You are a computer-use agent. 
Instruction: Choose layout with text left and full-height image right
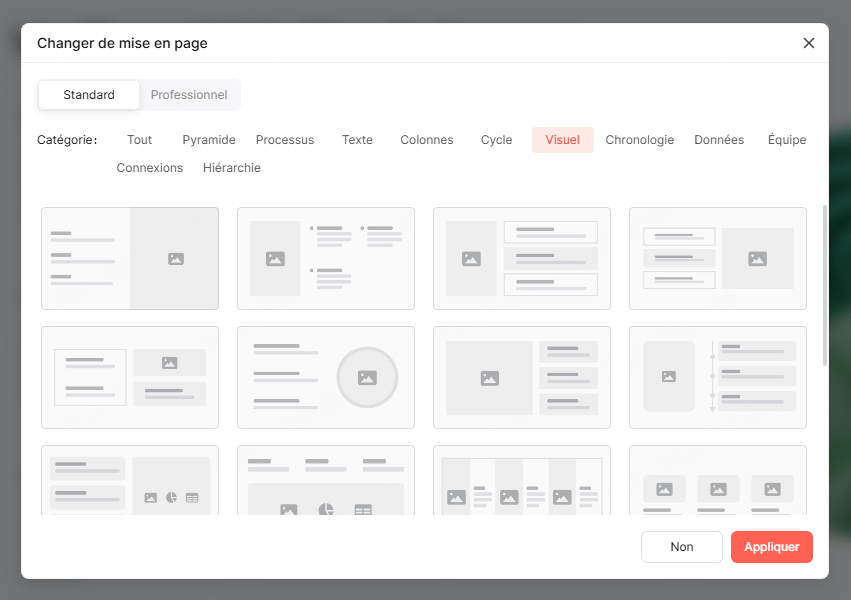pos(130,259)
